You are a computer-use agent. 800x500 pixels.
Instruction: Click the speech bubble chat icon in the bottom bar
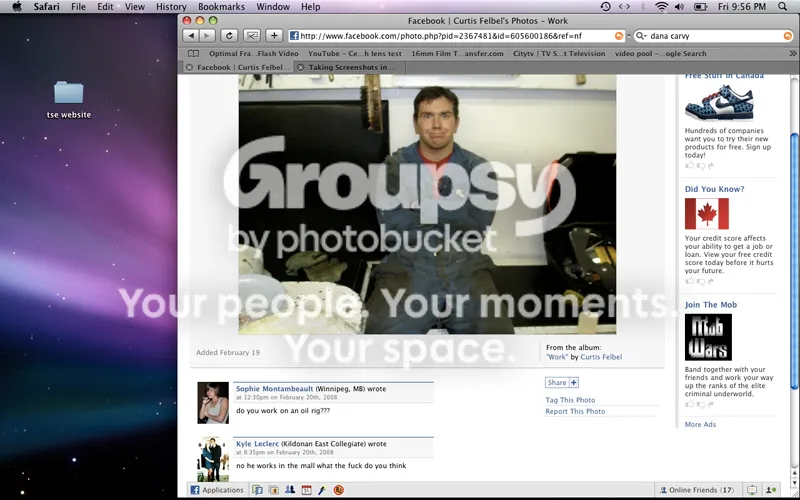tap(752, 490)
